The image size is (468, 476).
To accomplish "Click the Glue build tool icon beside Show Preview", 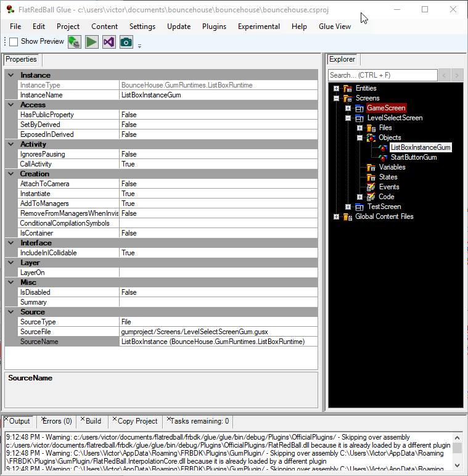I will pos(75,42).
